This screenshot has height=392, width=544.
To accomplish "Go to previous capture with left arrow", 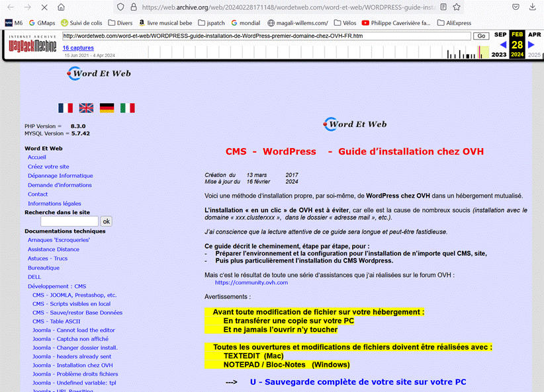I will (x=503, y=45).
